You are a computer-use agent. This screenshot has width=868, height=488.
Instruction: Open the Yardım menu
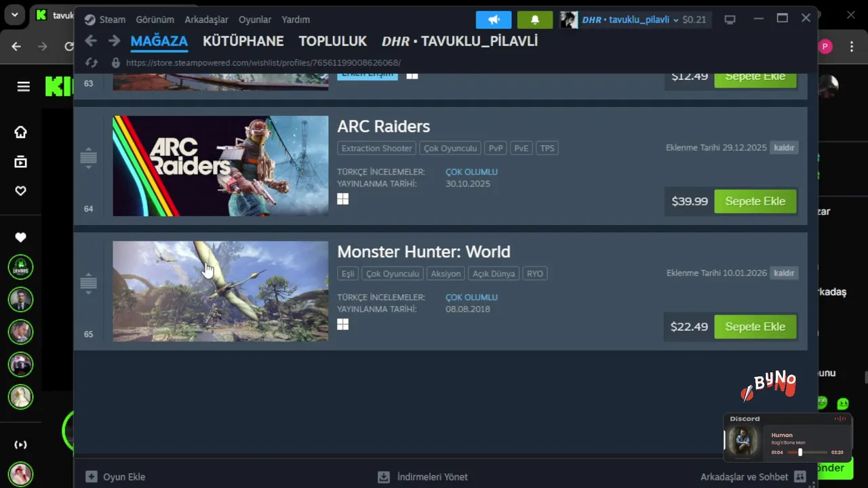(x=296, y=20)
